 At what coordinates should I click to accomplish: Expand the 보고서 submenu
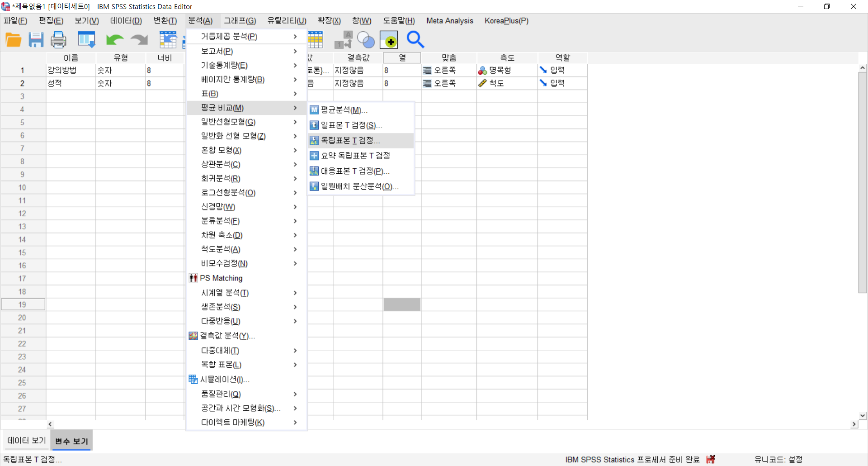(x=247, y=51)
